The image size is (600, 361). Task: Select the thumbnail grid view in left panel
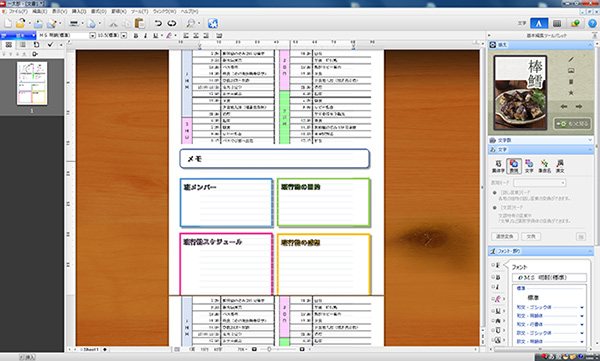tap(8, 45)
